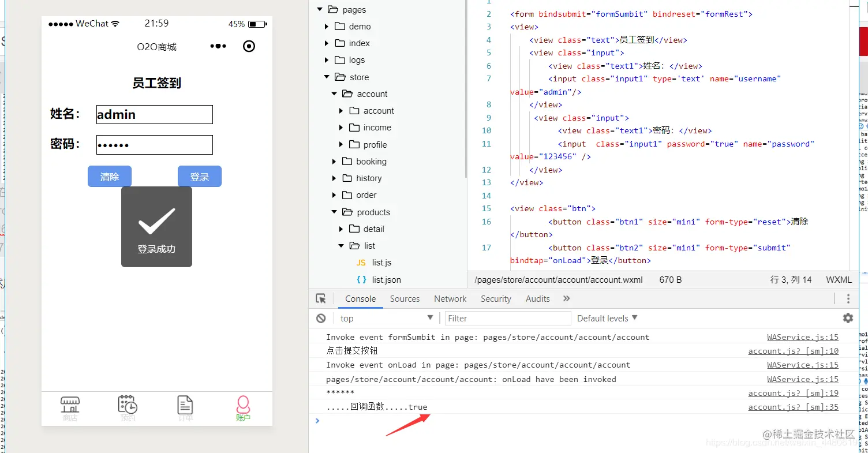
Task: Click the 员工签到 heading on the phone
Action: (156, 83)
